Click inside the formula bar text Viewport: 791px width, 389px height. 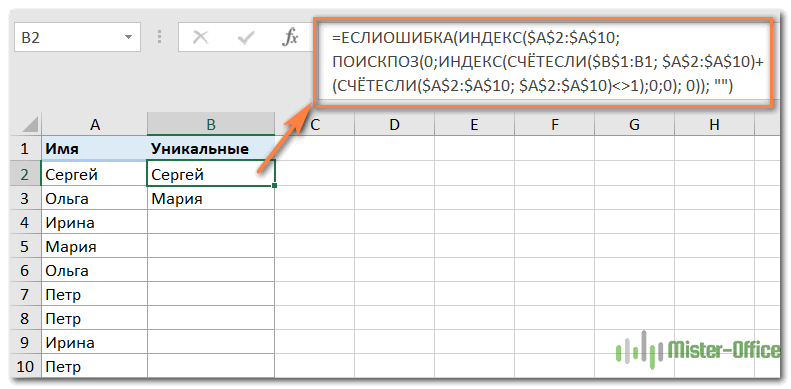pos(546,62)
